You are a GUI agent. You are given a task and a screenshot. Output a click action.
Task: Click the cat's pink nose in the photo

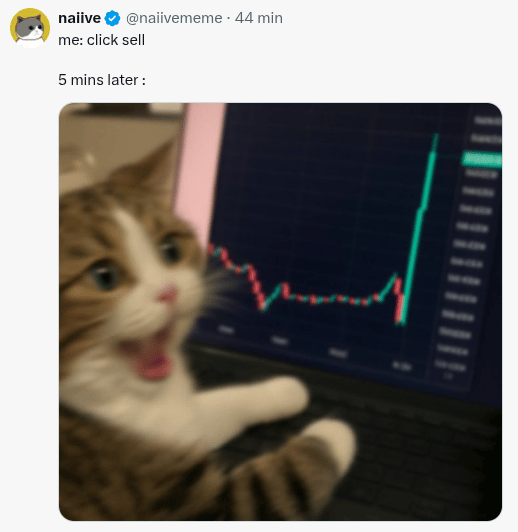(167, 294)
